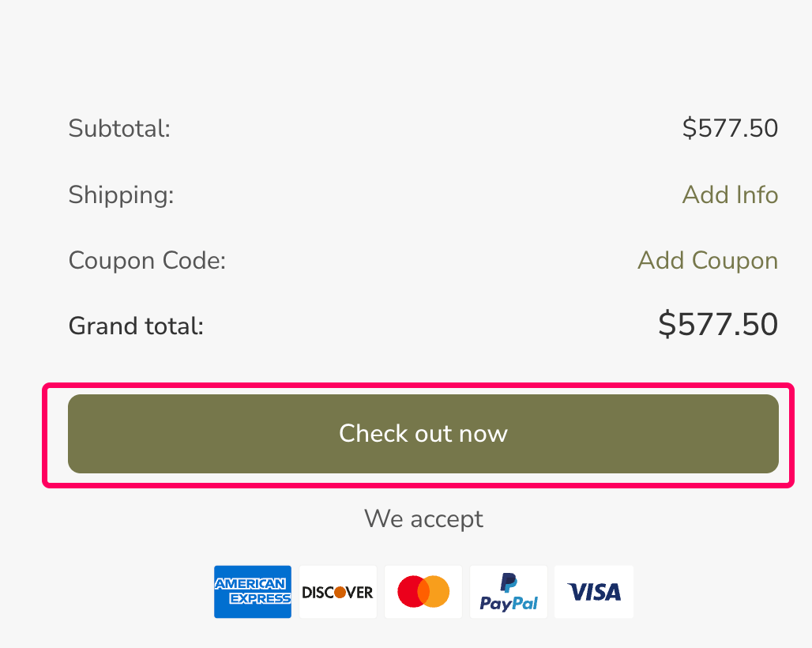Open Add Info for shipping
Screen dimensions: 812x648
[x=730, y=195]
